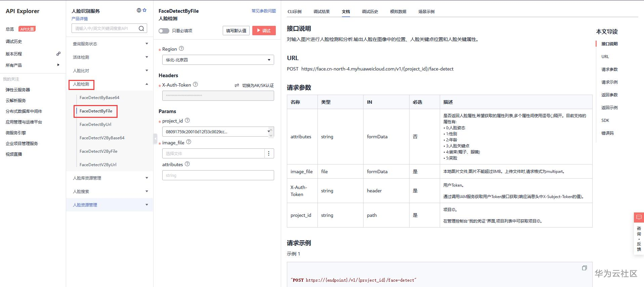Open 弹性云服务器 under 我的关注
The width and height of the screenshot is (644, 287).
tap(18, 90)
